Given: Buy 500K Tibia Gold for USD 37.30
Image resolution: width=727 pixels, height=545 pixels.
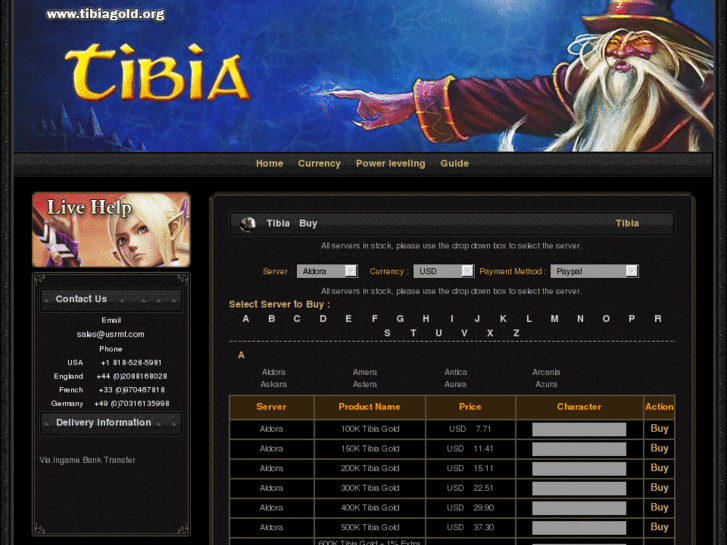Looking at the screenshot, I should click(x=659, y=527).
